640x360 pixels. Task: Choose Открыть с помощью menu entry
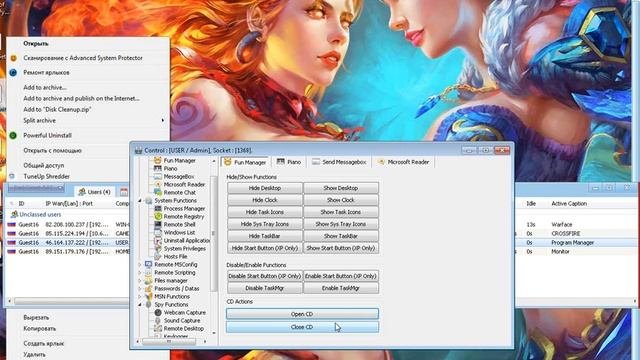(x=52, y=151)
